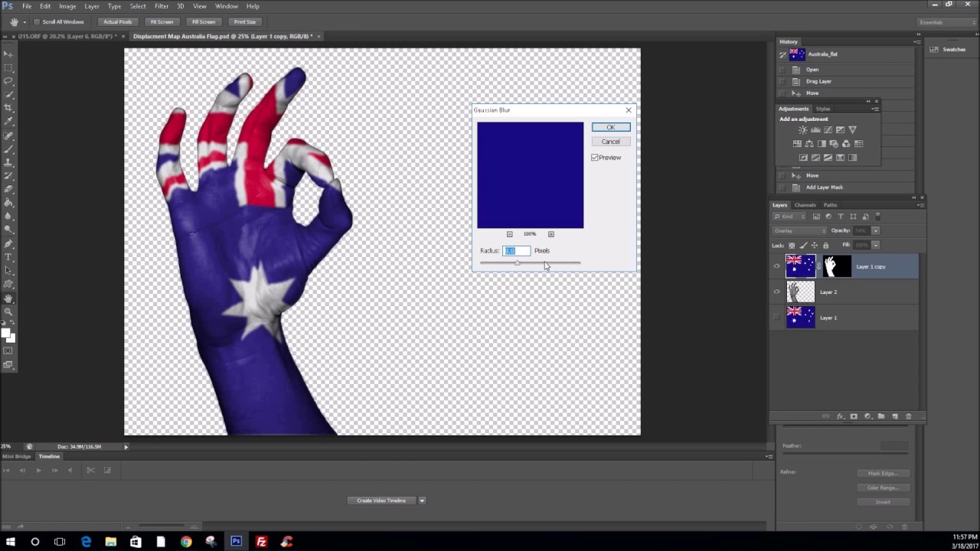Add a Color Balance adjustment
Viewport: 980px width, 551px height.
[x=809, y=144]
